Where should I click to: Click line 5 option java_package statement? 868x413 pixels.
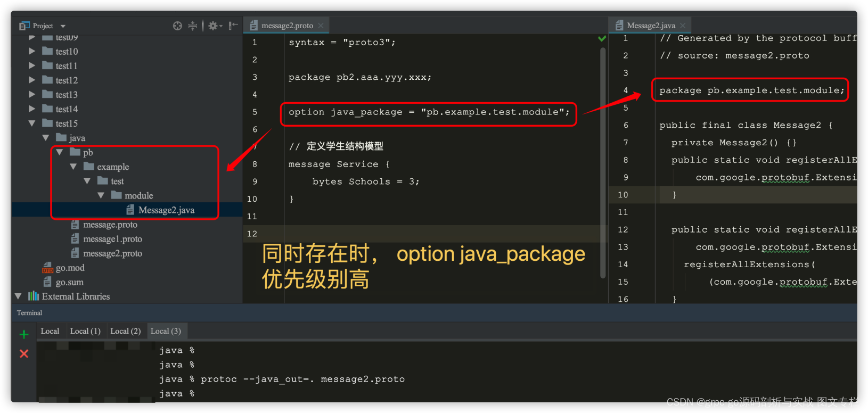tap(429, 112)
